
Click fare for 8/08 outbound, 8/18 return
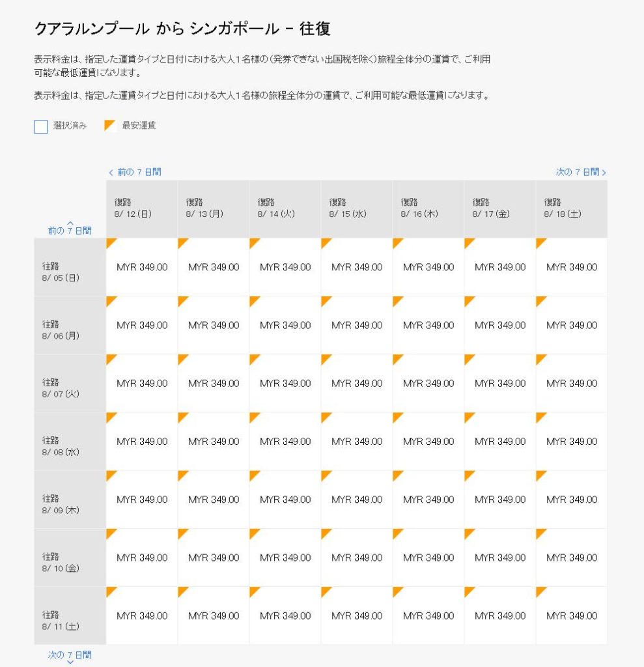click(x=572, y=442)
